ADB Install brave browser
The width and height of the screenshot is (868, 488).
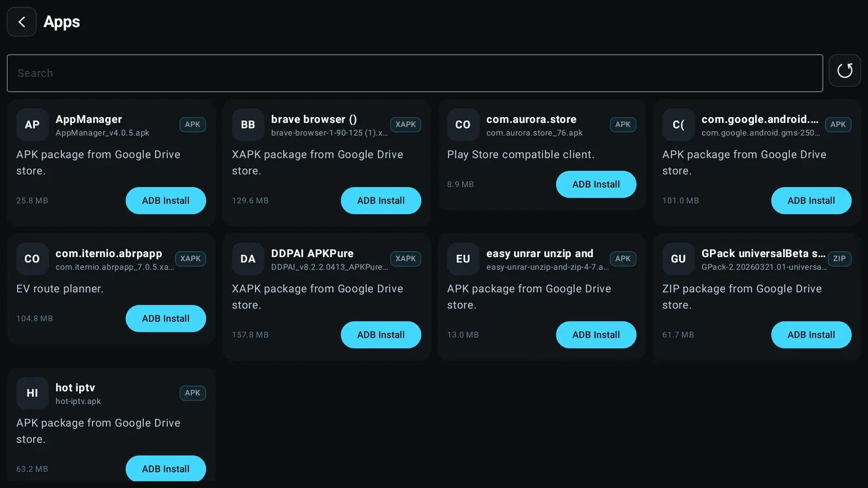[x=381, y=201]
